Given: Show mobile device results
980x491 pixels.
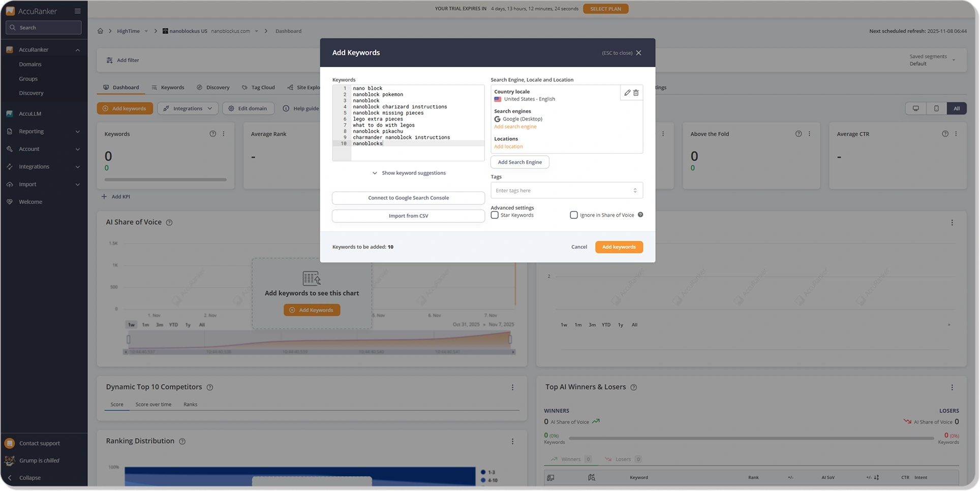Looking at the screenshot, I should pos(936,108).
